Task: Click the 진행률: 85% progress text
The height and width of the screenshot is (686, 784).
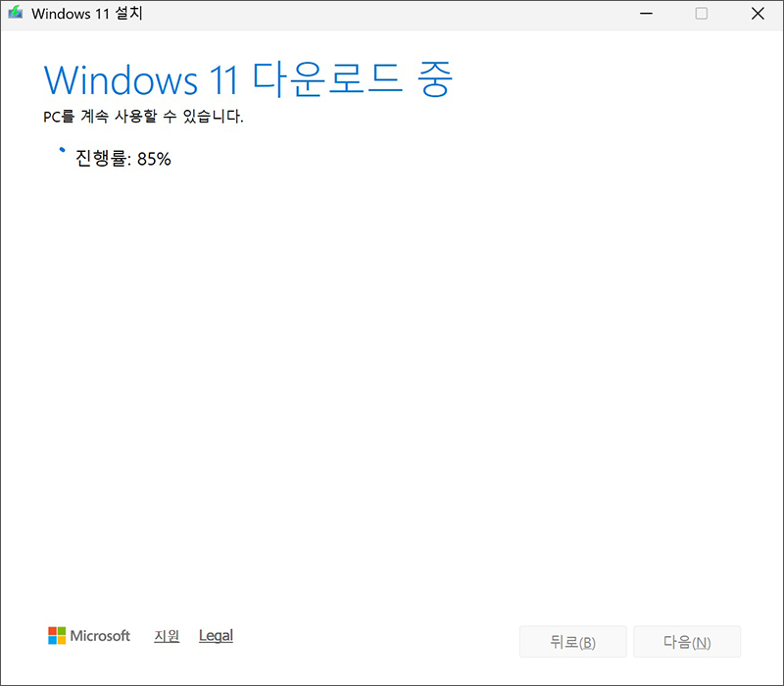Action: (123, 159)
